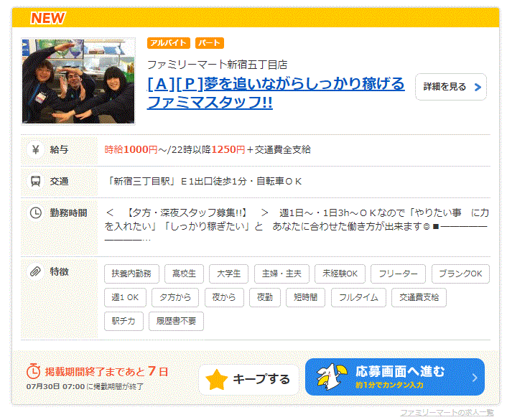The width and height of the screenshot is (507, 420).
Task: Click the 交通 row label
Action: pos(59,181)
